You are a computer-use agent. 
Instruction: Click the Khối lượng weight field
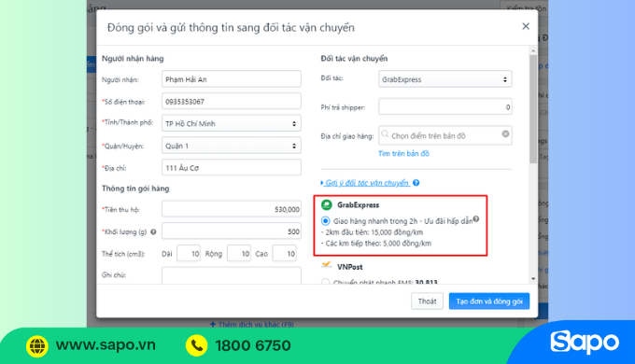[232, 231]
